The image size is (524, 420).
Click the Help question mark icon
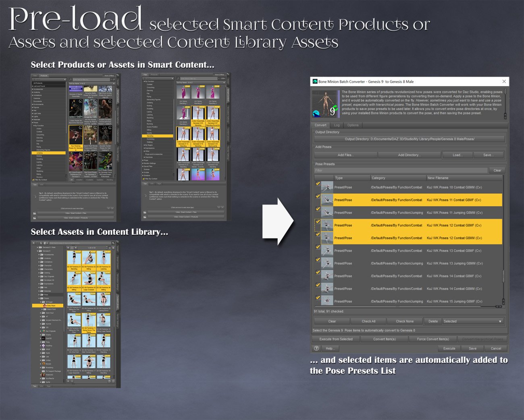click(317, 348)
